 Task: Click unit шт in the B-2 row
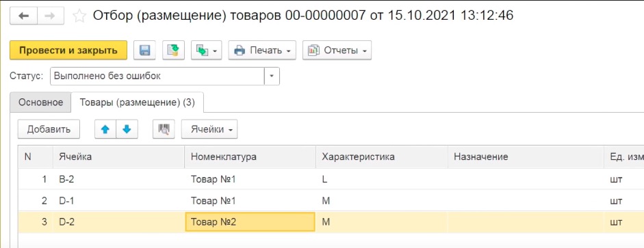(624, 179)
